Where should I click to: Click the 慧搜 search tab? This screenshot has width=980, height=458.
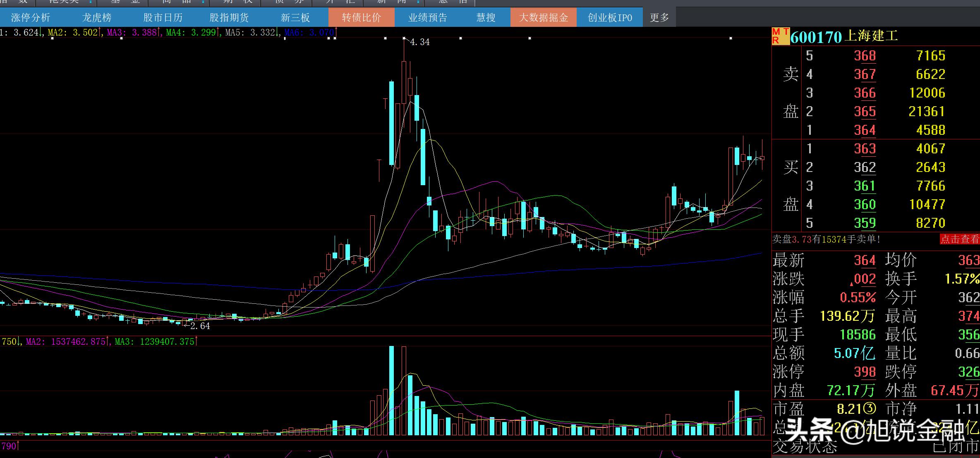click(x=486, y=17)
